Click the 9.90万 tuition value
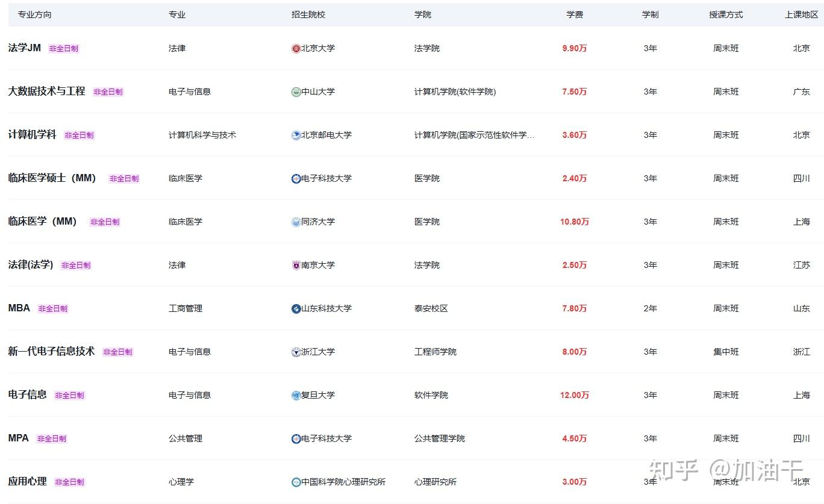This screenshot has width=824, height=504. 575,48
